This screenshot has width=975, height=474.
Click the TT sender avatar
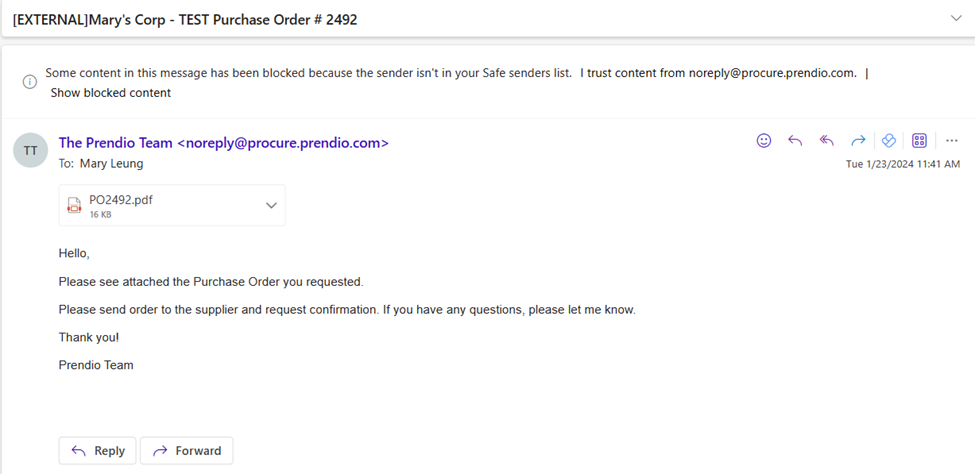click(31, 151)
